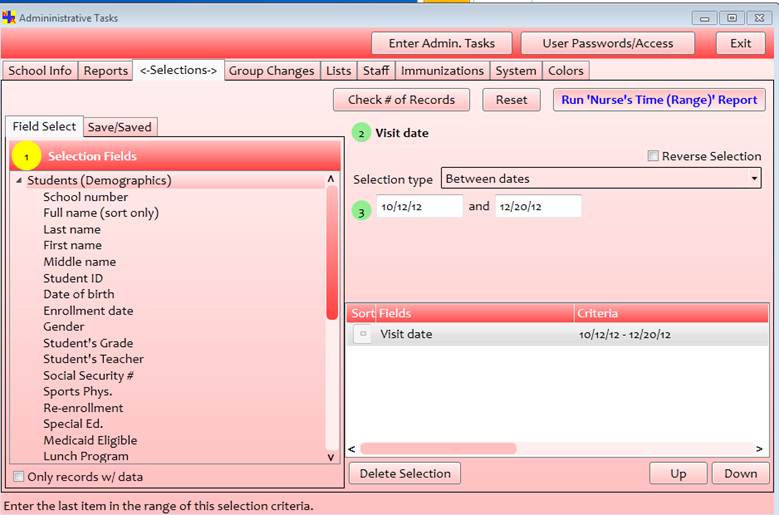Click the Down button
Viewport: 779px width, 515px height.
(x=740, y=473)
